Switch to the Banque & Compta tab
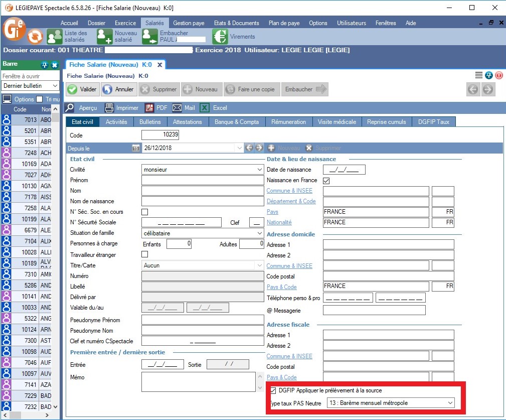The image size is (506, 420). (237, 122)
